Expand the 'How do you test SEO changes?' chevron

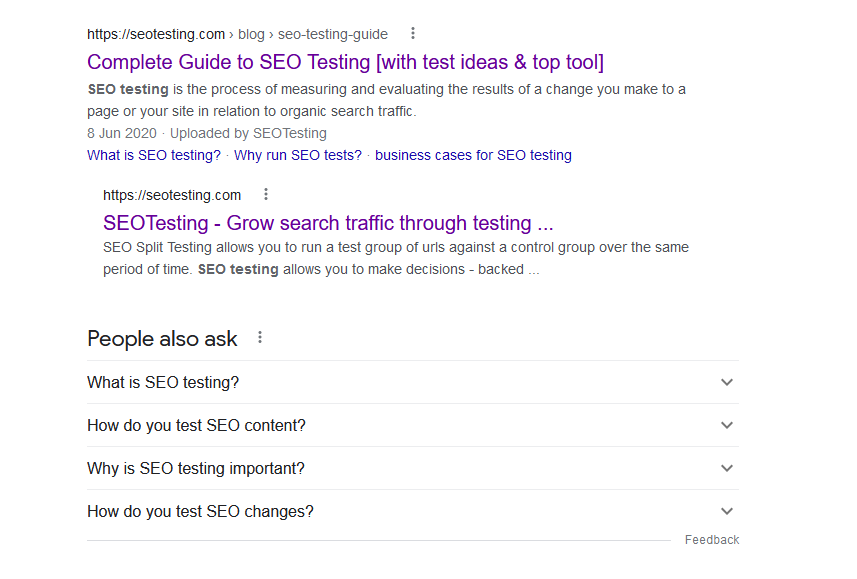pyautogui.click(x=727, y=511)
